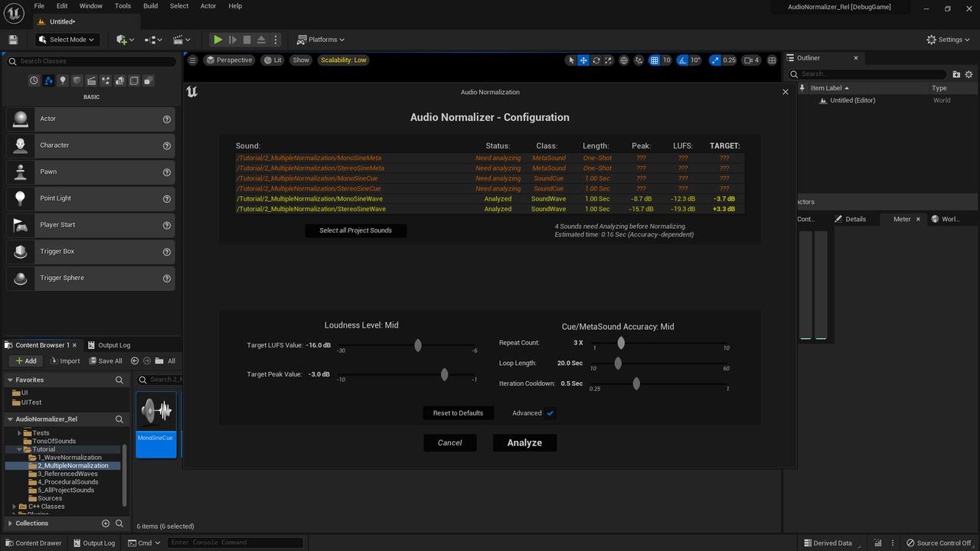Save the current level with the disk icon
980x551 pixels.
pyautogui.click(x=13, y=40)
